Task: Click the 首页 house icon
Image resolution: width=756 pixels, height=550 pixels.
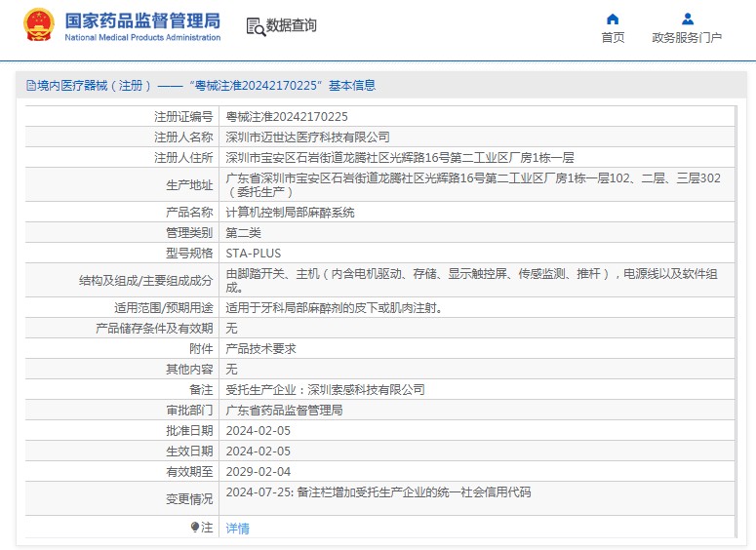Action: 613,19
